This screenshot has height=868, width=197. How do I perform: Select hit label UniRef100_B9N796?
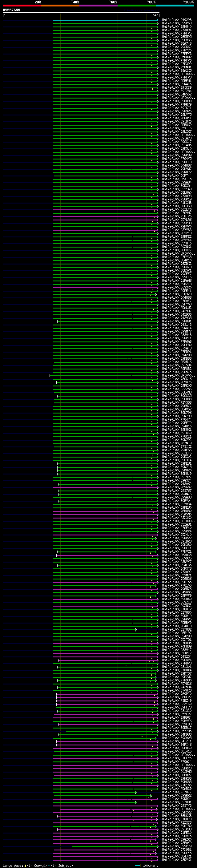tap(177, 412)
